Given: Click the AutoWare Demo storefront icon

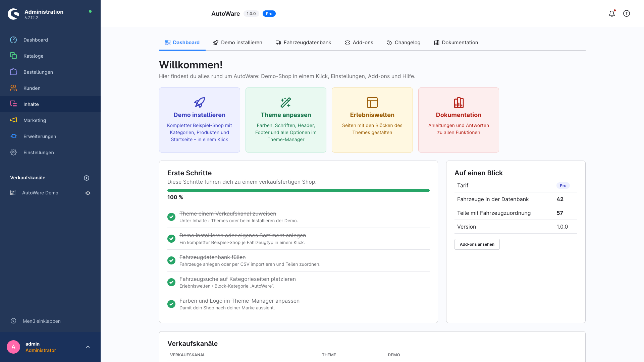Looking at the screenshot, I should [13, 193].
